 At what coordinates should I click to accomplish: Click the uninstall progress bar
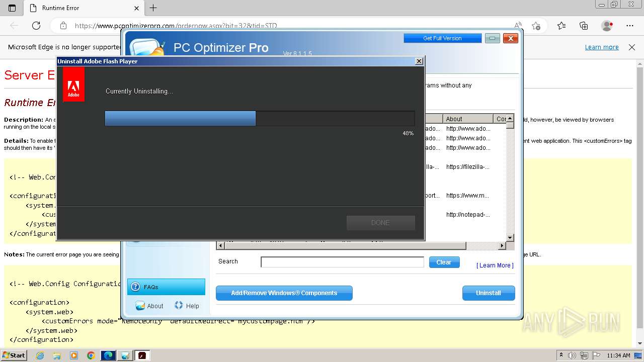tap(260, 119)
